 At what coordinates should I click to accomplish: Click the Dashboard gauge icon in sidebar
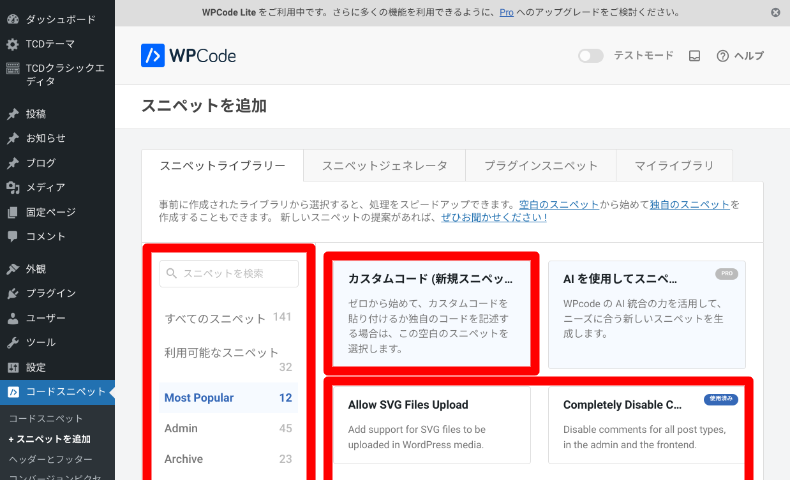pyautogui.click(x=13, y=19)
